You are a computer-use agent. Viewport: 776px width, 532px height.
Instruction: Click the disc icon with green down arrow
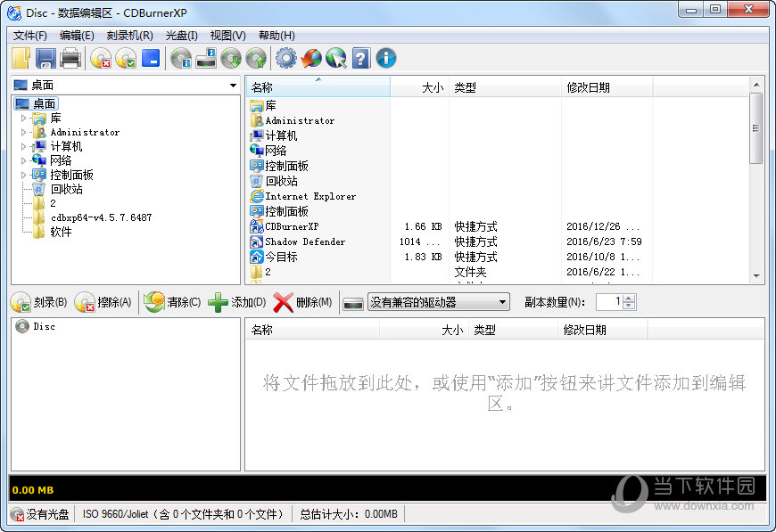point(231,58)
